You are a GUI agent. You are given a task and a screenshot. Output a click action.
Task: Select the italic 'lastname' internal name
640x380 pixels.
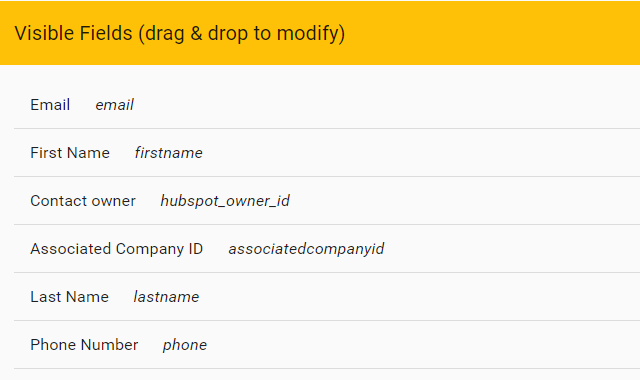coord(166,297)
